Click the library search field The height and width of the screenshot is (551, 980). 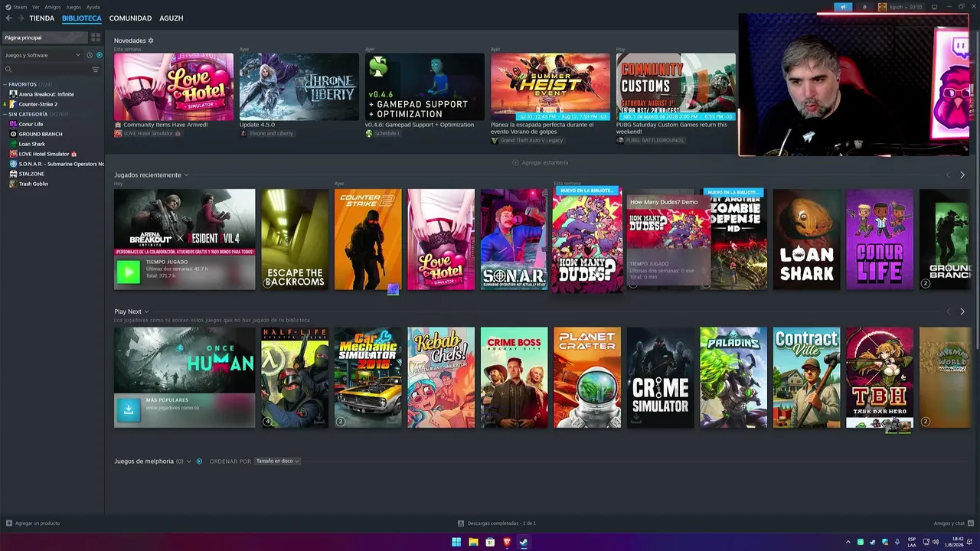47,70
